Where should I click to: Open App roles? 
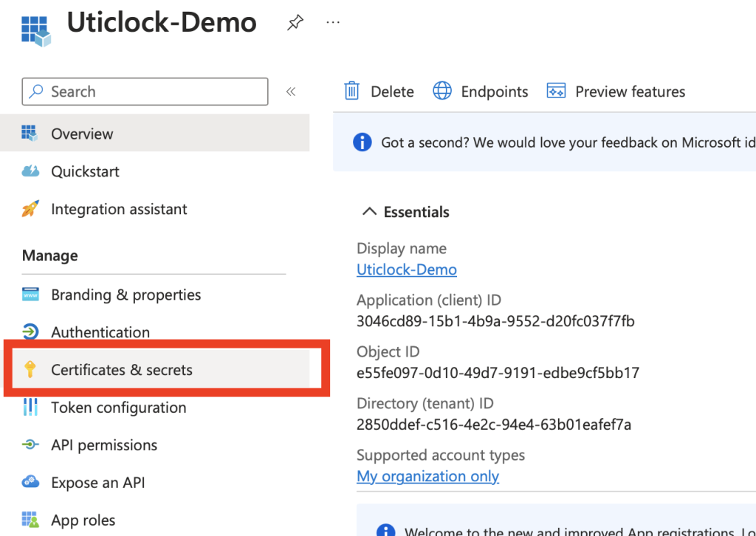[x=83, y=520]
